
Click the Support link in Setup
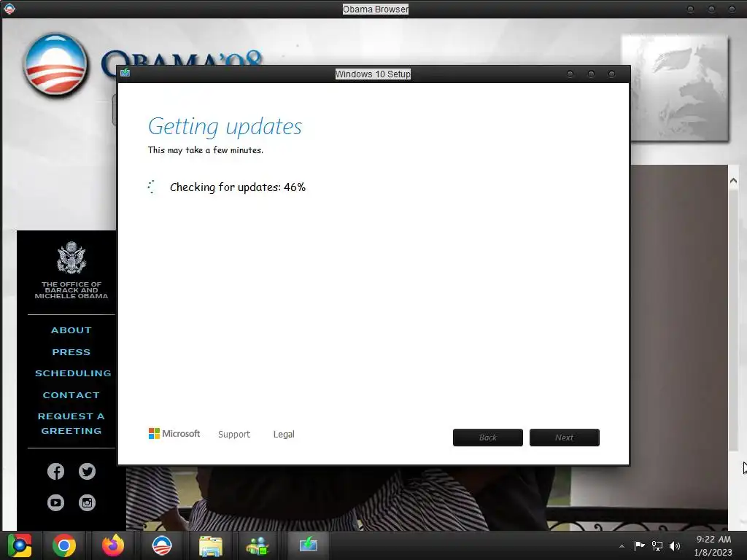tap(234, 435)
